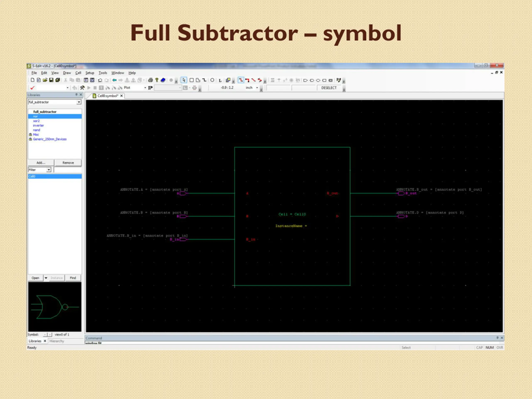
Task: Click the filter text input field
Action: coord(68,170)
